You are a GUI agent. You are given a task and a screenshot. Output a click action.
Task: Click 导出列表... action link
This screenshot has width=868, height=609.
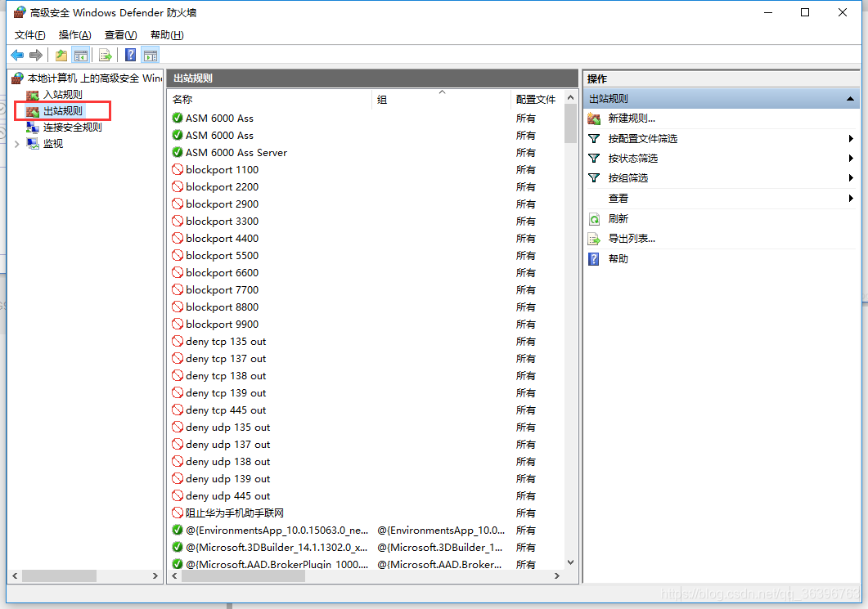pyautogui.click(x=632, y=239)
